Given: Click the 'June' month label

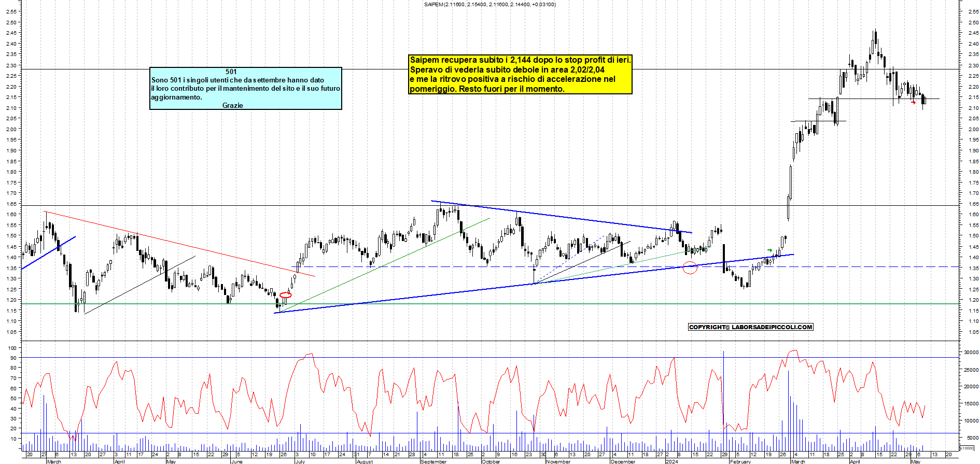Looking at the screenshot, I should (236, 461).
